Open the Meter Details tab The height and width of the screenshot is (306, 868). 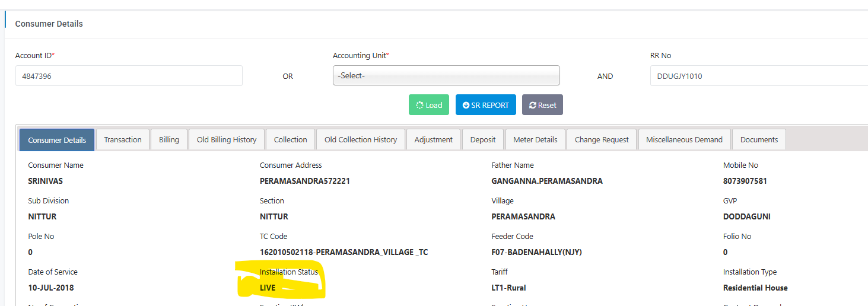[x=535, y=140]
